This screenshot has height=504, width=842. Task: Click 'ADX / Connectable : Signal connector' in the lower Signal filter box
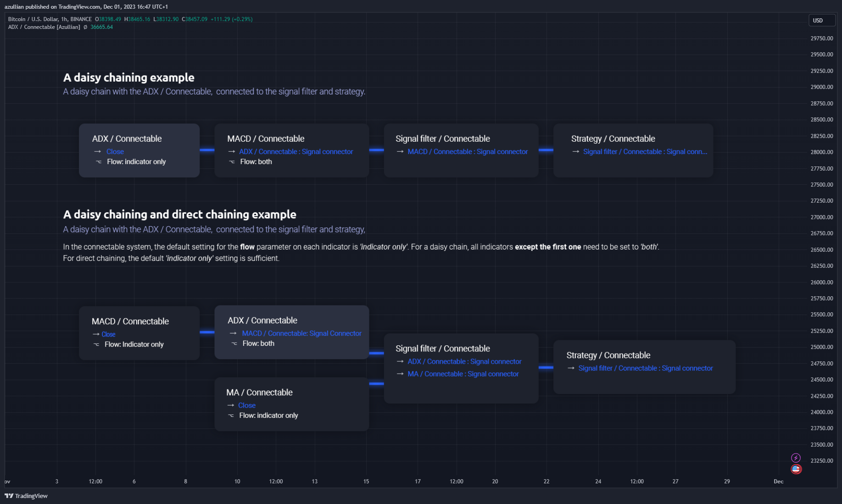pyautogui.click(x=464, y=361)
